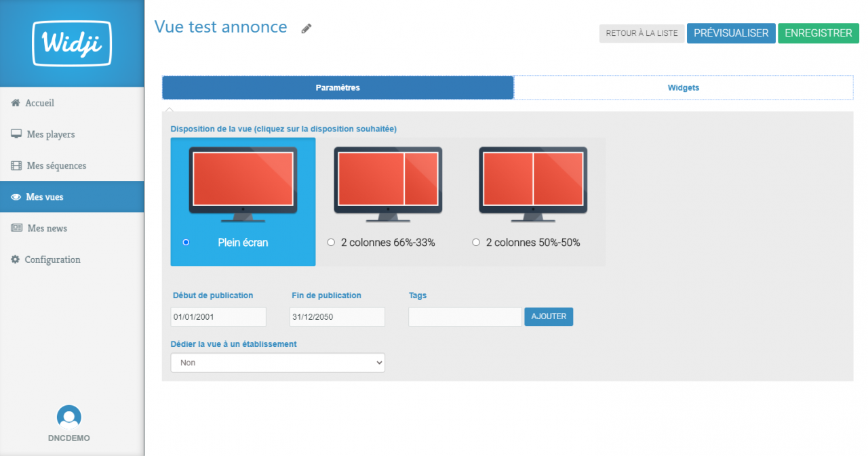Switch to the Paramètres tab
The image size is (868, 456).
(x=338, y=87)
